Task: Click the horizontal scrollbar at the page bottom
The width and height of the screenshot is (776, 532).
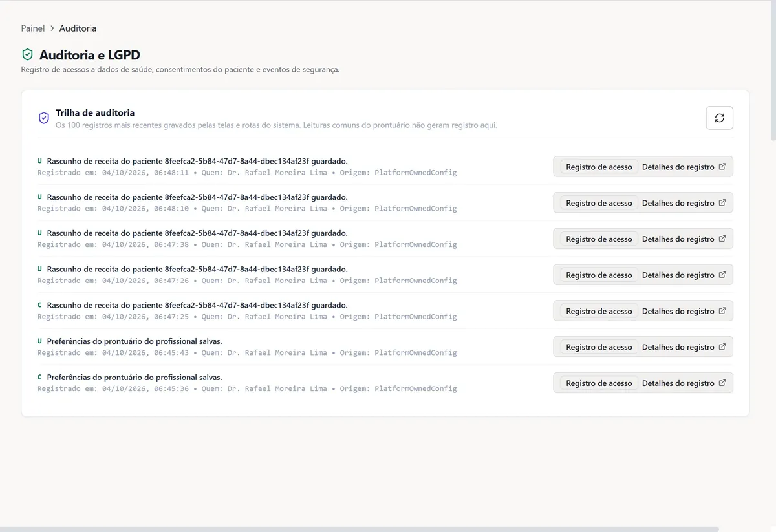Action: [x=360, y=529]
